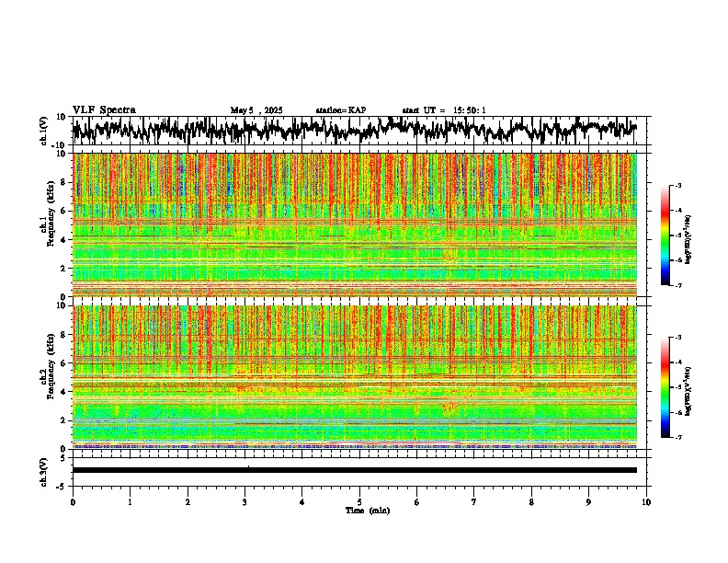This screenshot has width=728, height=563.
Task: Click time axis tick label '9'
Action: pyautogui.click(x=588, y=502)
